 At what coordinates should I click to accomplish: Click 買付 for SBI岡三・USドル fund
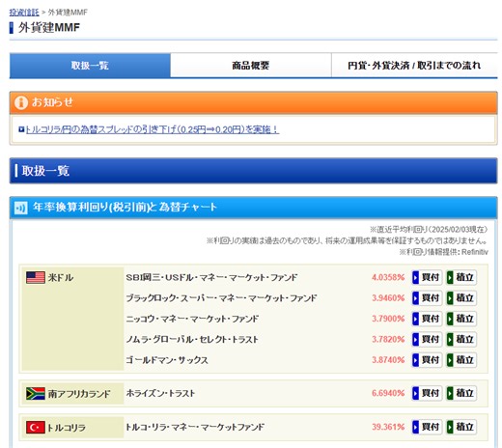point(427,277)
